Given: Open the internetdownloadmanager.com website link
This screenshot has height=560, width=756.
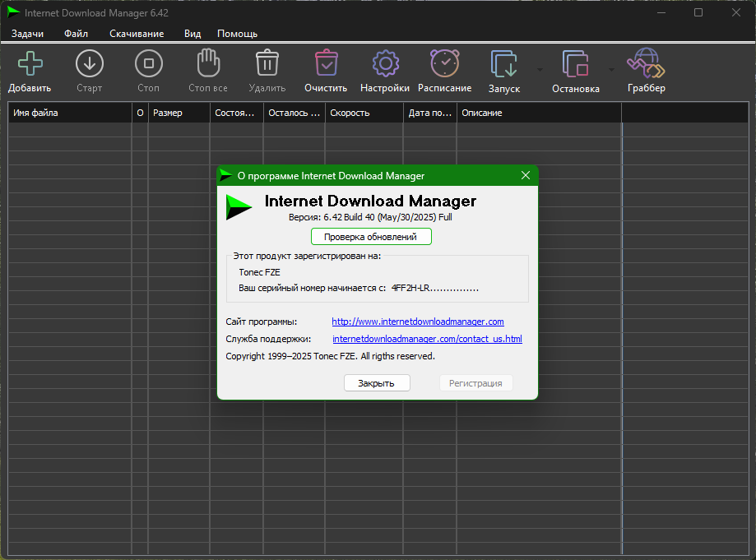Looking at the screenshot, I should 418,322.
